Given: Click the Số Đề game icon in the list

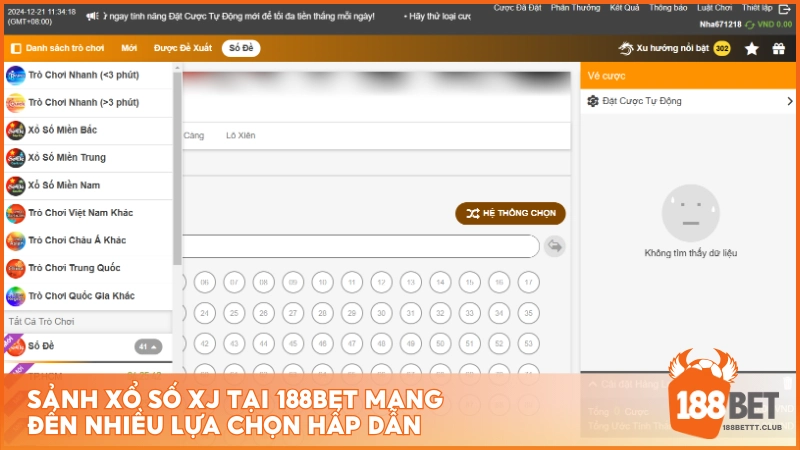Looking at the screenshot, I should coord(16,346).
